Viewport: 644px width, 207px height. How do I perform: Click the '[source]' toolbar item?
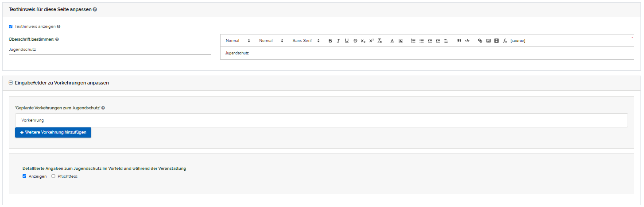[x=518, y=41]
